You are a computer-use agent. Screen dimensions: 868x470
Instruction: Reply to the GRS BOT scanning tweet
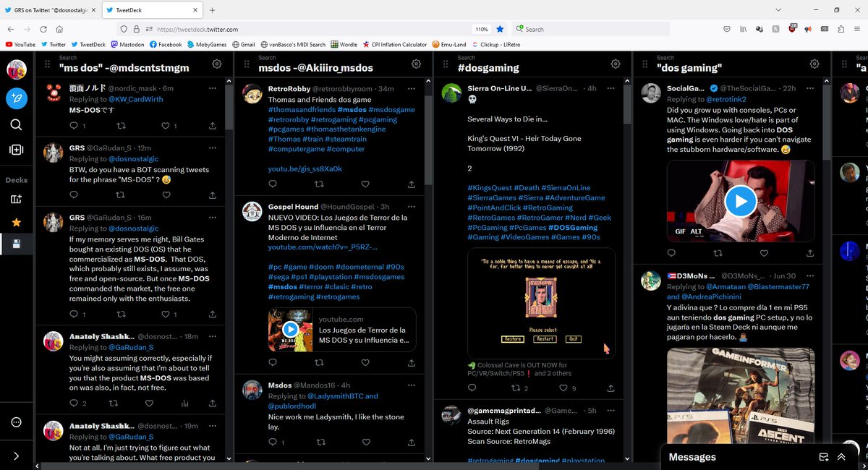[74, 195]
